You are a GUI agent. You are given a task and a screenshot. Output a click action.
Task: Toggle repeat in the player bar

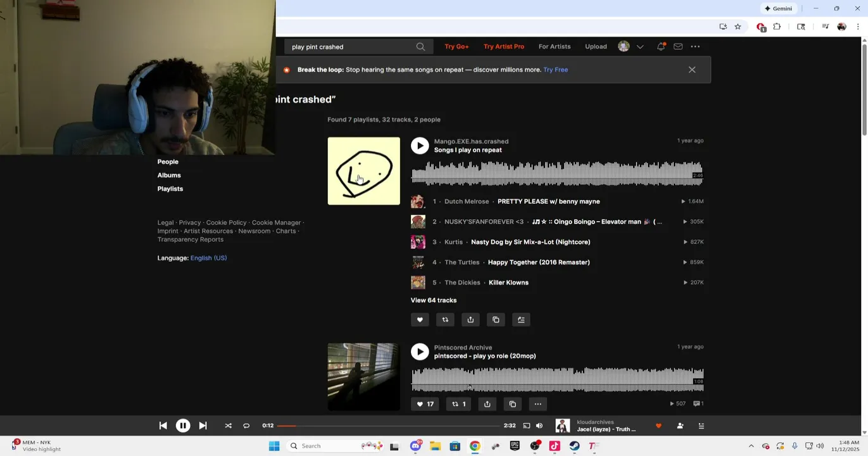point(246,426)
